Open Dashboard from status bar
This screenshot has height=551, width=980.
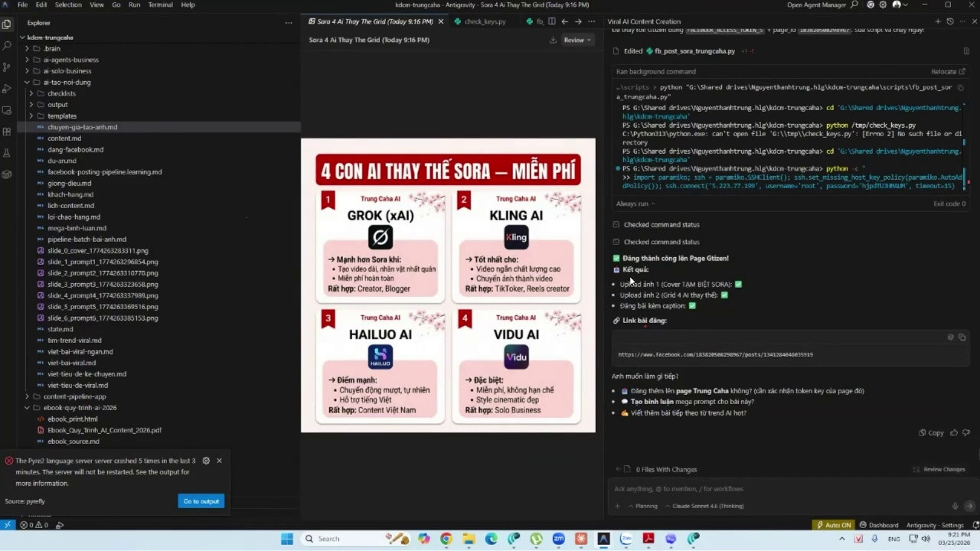879,525
